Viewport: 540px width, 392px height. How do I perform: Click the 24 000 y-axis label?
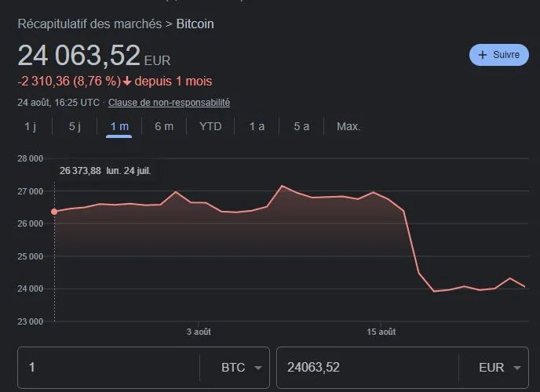[31, 289]
